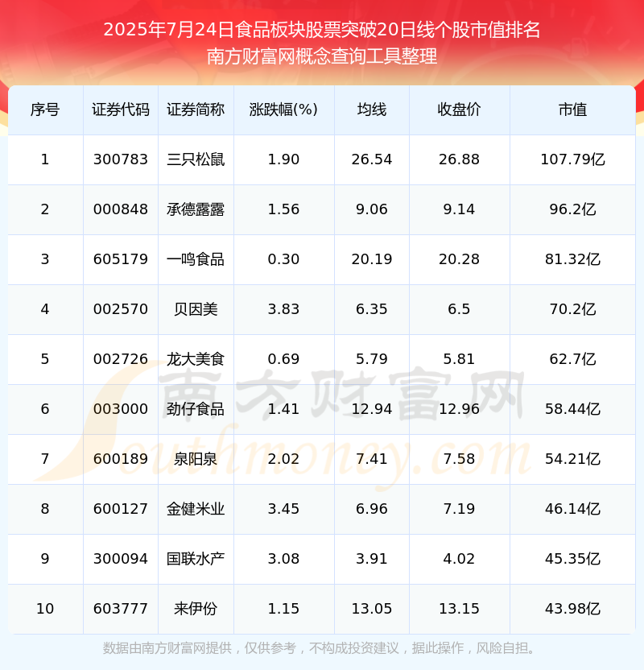The image size is (644, 670).
Task: Click market value 62.7亿
Action: (572, 359)
